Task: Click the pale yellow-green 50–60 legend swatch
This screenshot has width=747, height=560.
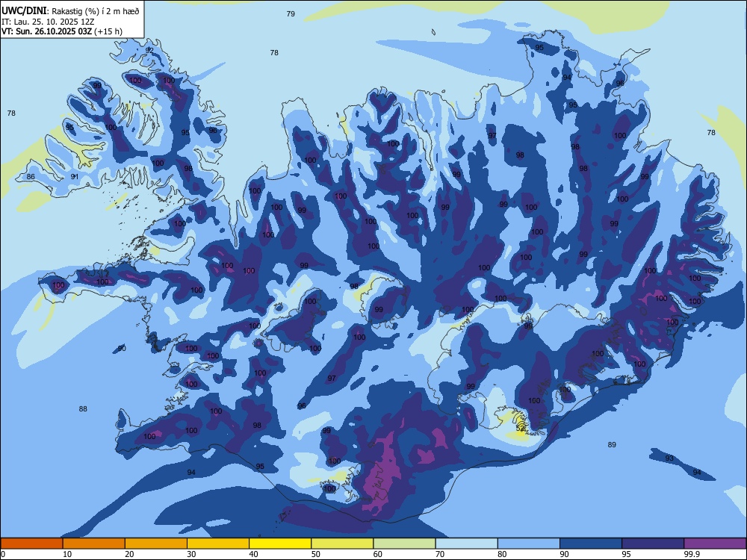Action: pos(342,544)
